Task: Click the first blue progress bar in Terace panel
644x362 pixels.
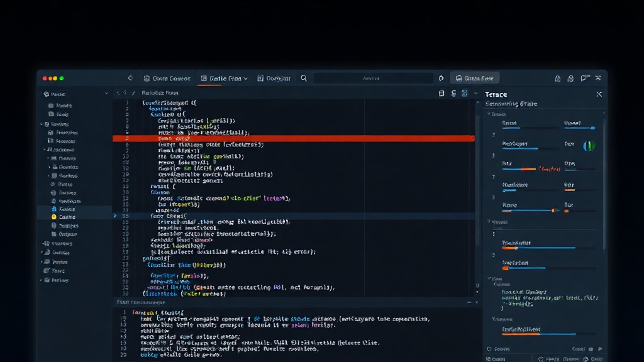Action: click(x=530, y=128)
